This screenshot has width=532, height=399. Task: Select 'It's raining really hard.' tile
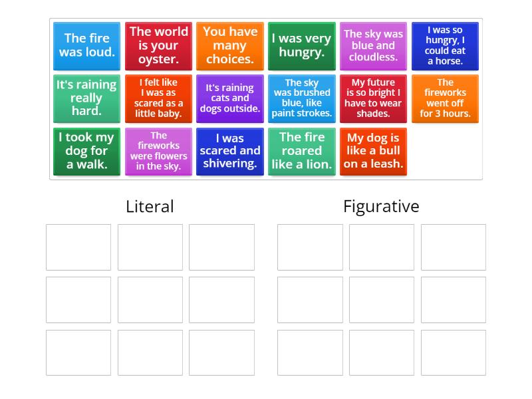click(x=86, y=98)
